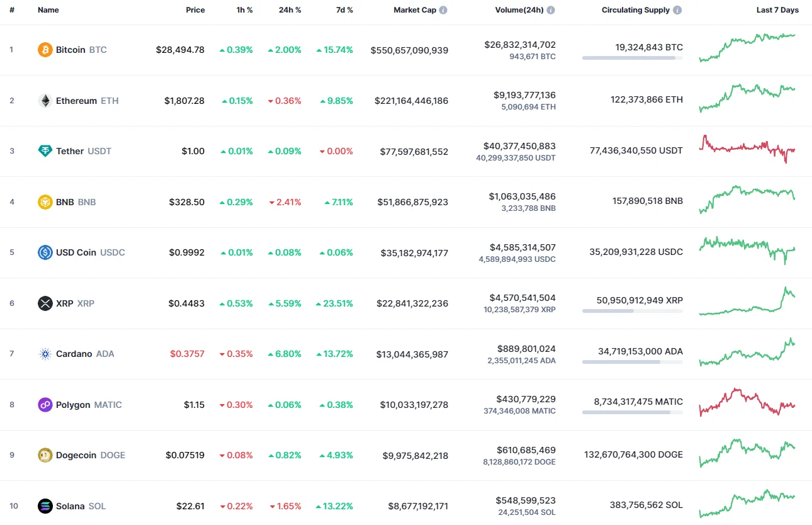
Task: Click Bitcoin's circulating supply progress bar
Action: pyautogui.click(x=632, y=58)
